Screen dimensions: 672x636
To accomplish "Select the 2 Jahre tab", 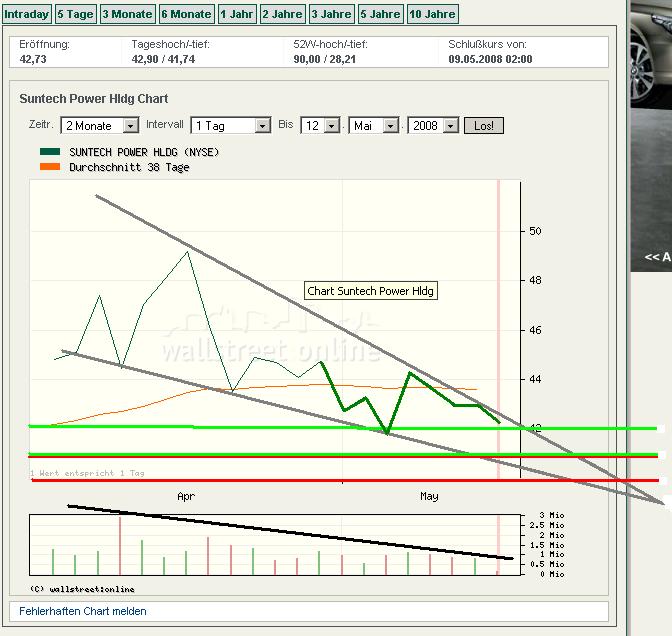I will point(281,14).
